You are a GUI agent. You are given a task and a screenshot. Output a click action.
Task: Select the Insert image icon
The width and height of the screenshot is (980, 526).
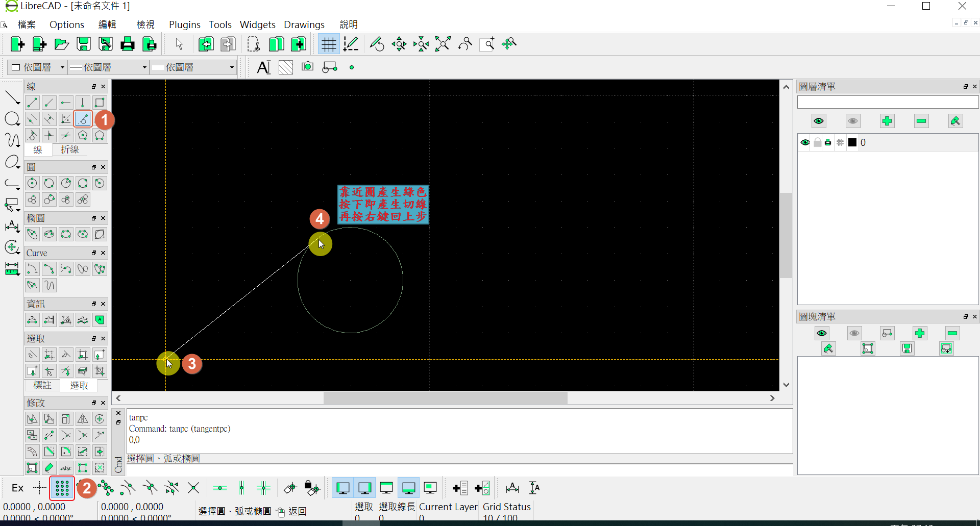pyautogui.click(x=307, y=67)
